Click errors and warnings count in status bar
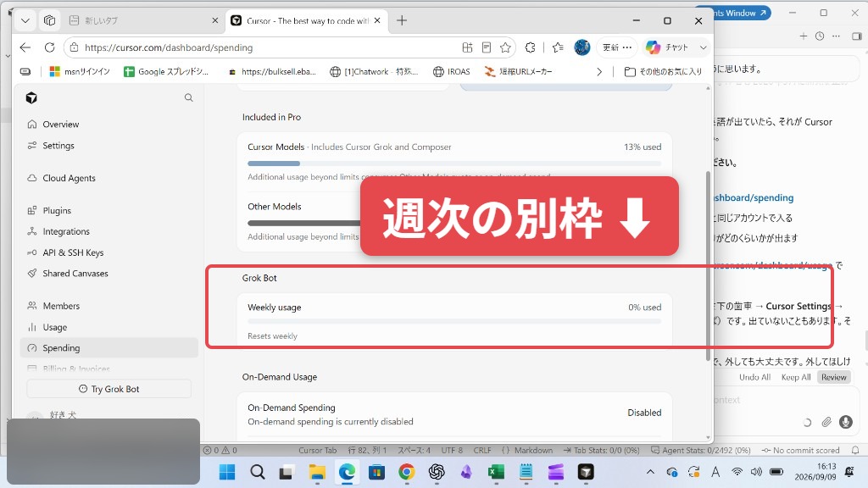 [x=220, y=451]
